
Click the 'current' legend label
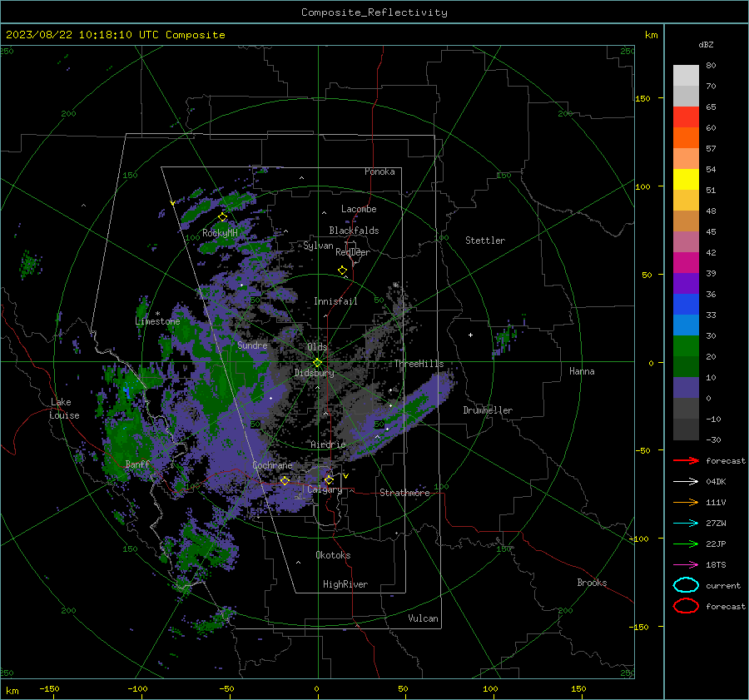pos(723,586)
